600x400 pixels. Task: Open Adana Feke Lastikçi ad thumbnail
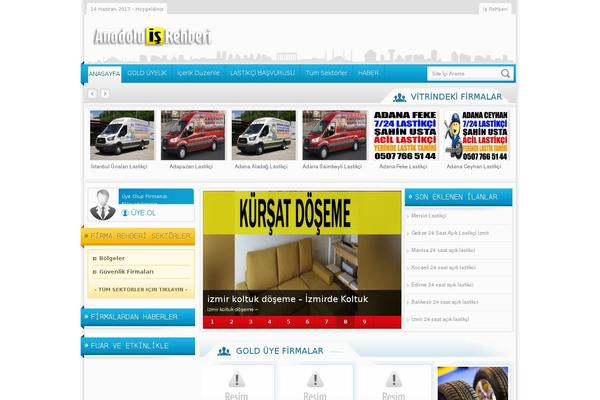click(405, 135)
